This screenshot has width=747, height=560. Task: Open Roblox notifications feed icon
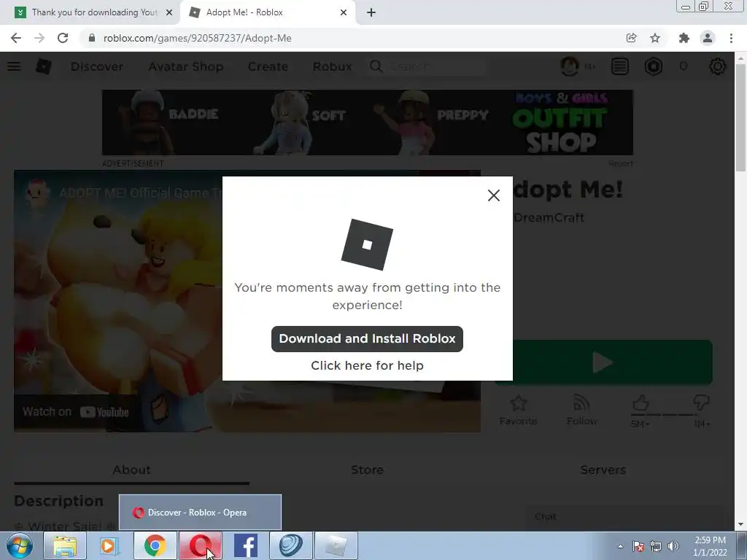click(x=620, y=66)
